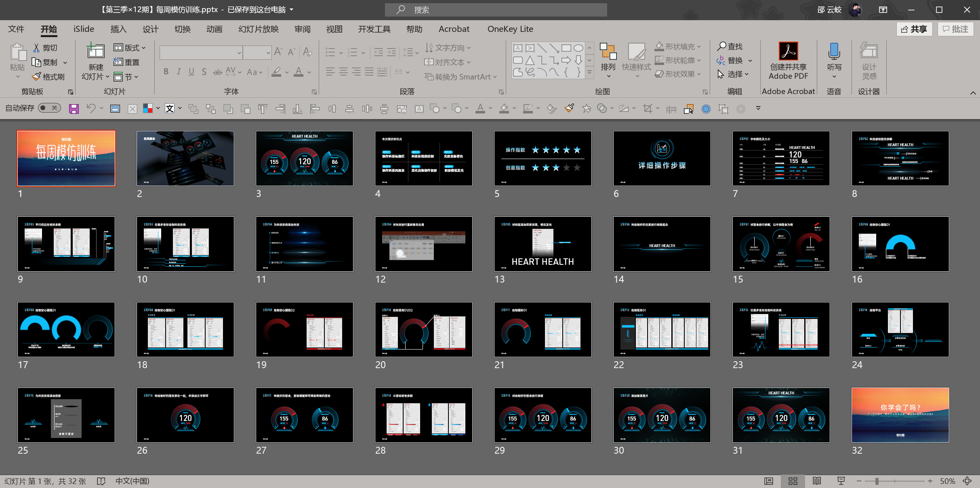This screenshot has width=980, height=488.
Task: Switch to the Animations tab
Action: 214,29
